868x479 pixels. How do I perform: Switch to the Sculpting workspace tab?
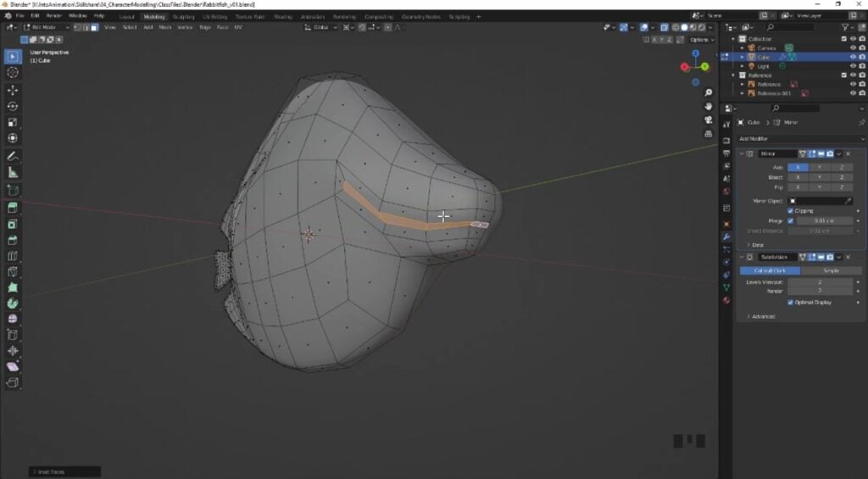pyautogui.click(x=183, y=16)
